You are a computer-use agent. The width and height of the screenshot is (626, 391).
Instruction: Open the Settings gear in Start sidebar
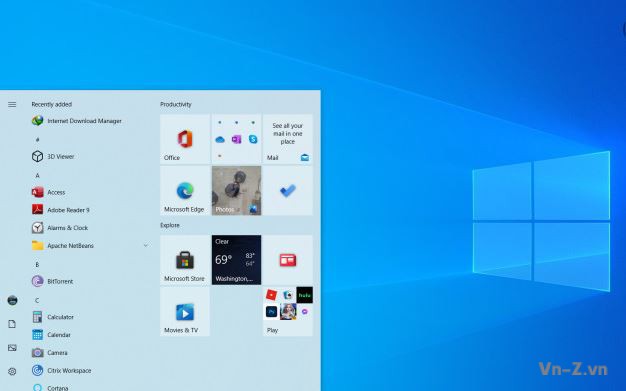pyautogui.click(x=12, y=371)
